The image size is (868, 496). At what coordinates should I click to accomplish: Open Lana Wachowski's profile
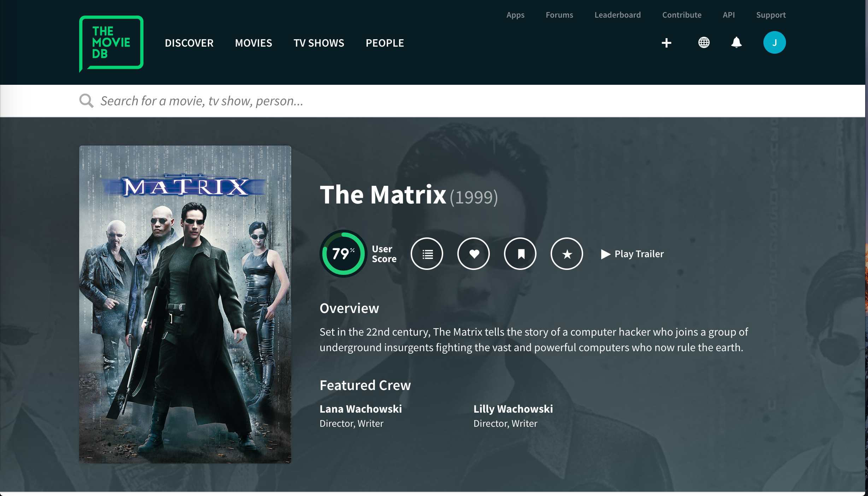[x=360, y=409]
